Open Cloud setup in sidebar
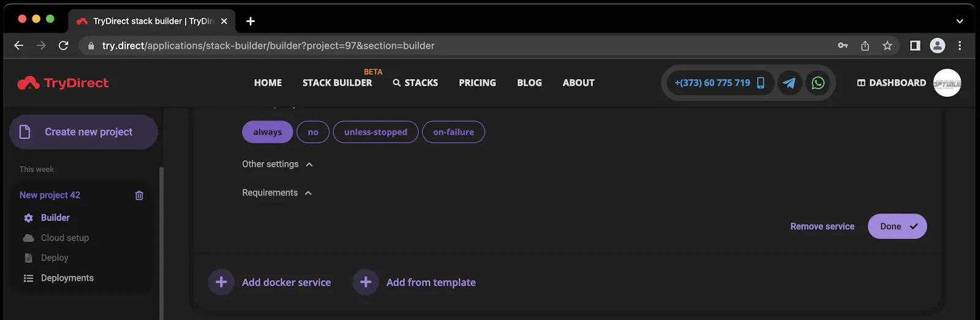 [x=65, y=238]
